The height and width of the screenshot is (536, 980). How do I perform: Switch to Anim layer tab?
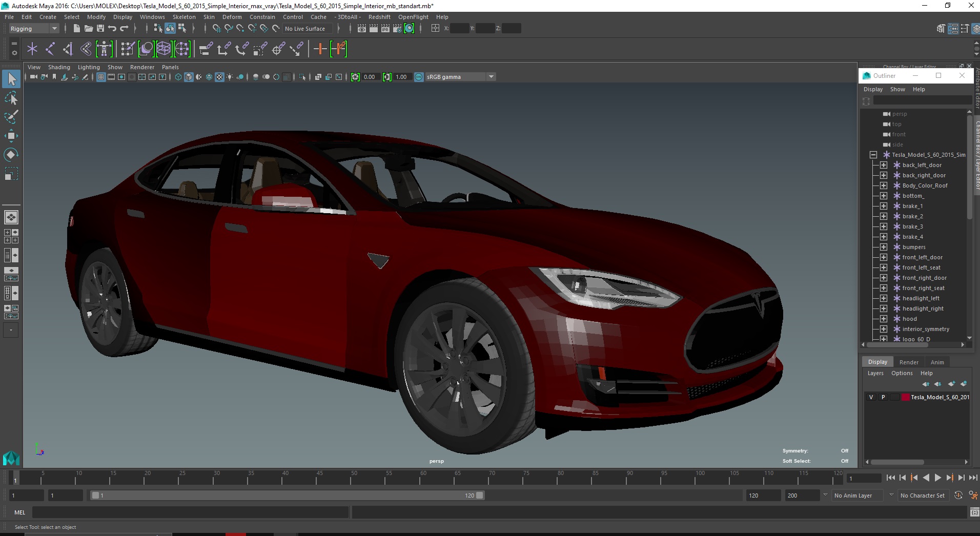pos(937,362)
